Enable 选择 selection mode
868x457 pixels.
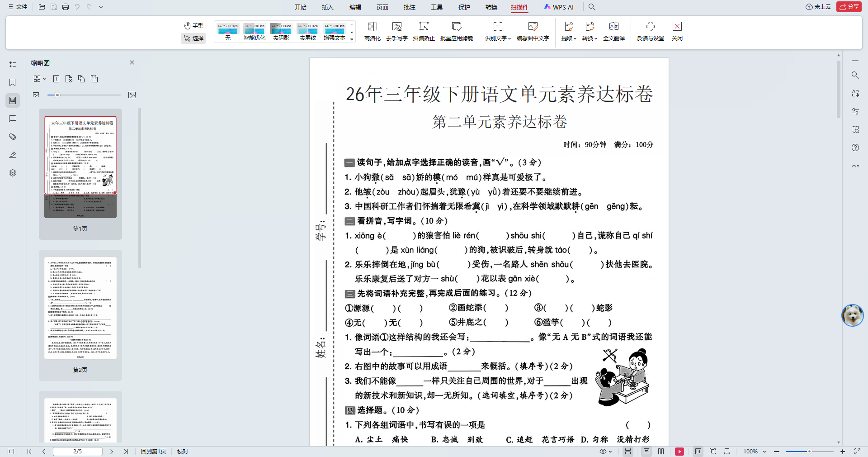(193, 38)
